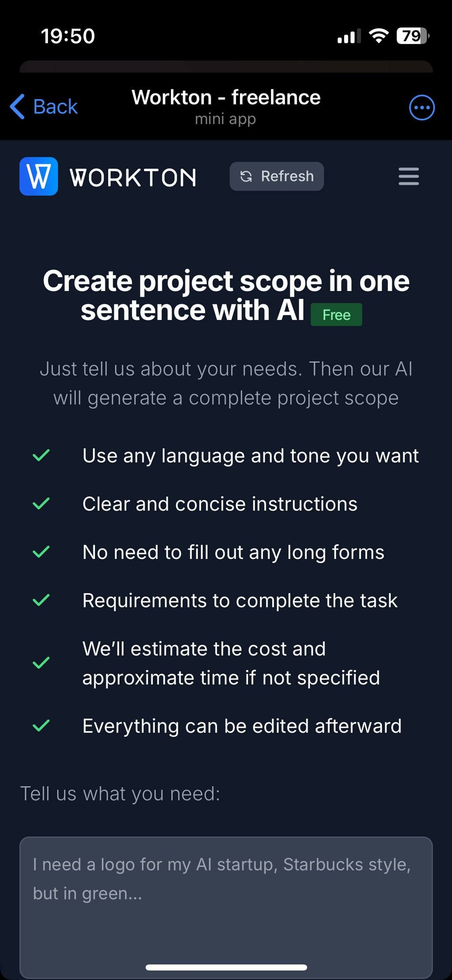Click checkmark next to "No need to fill out any long forms"

click(x=42, y=552)
